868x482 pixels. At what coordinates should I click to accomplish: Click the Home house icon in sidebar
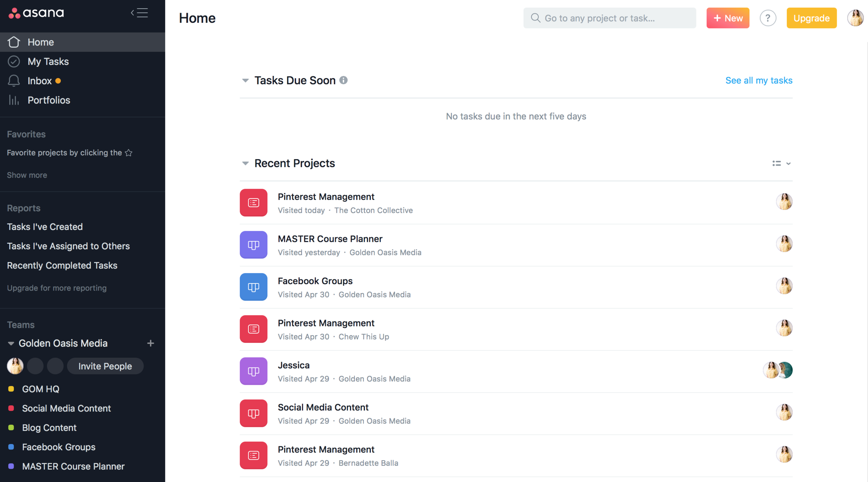coord(14,42)
